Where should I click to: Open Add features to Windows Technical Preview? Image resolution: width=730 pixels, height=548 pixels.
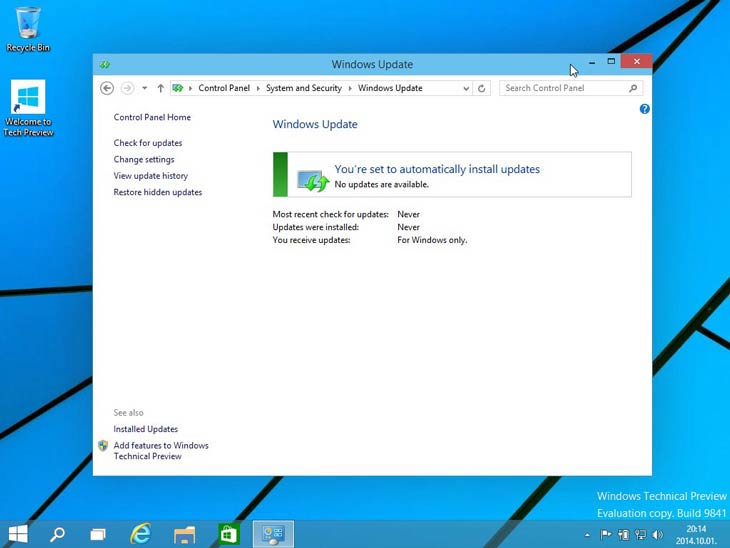pos(161,451)
